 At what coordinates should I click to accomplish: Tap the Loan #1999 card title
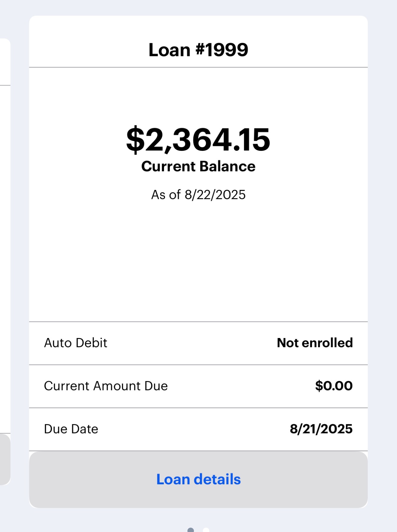pyautogui.click(x=198, y=50)
